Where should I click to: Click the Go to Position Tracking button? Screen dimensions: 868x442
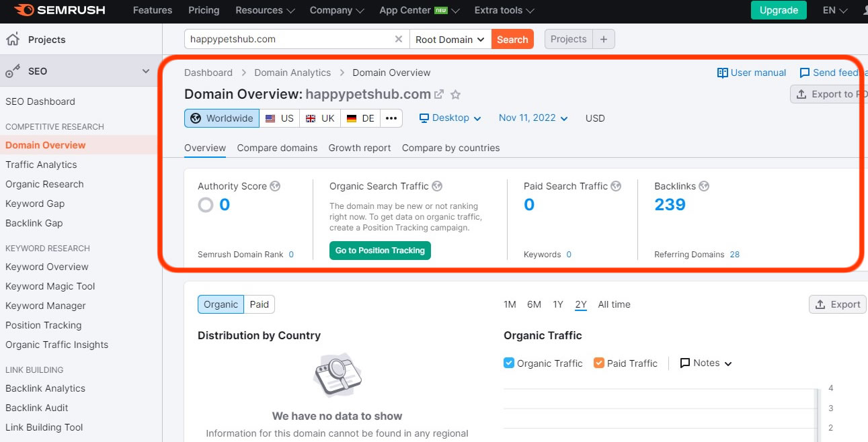point(380,251)
